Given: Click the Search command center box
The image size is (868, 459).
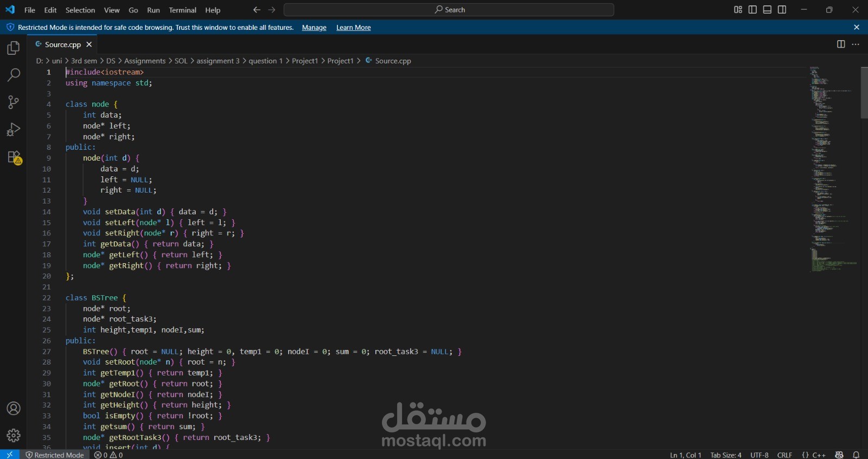Looking at the screenshot, I should (449, 10).
